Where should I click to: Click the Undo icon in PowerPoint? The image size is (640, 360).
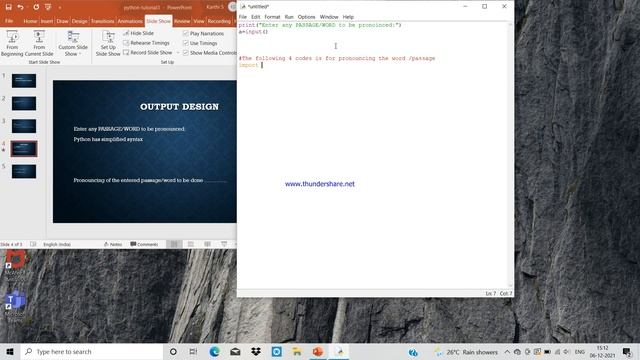[20, 7]
